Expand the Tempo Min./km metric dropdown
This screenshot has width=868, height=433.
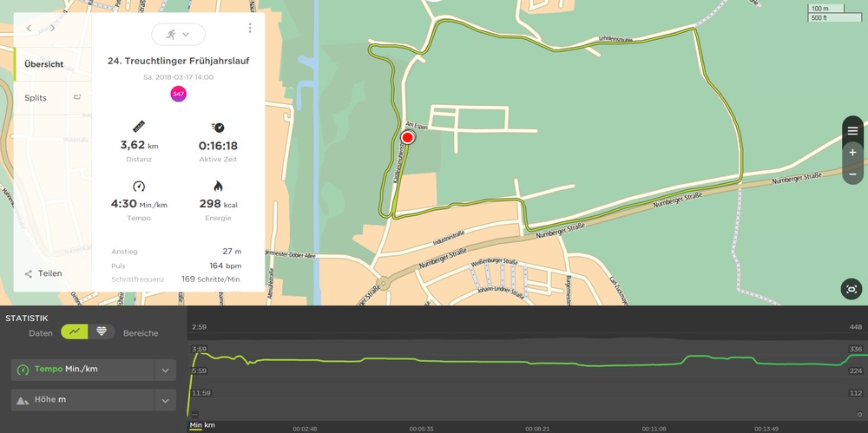(x=165, y=370)
